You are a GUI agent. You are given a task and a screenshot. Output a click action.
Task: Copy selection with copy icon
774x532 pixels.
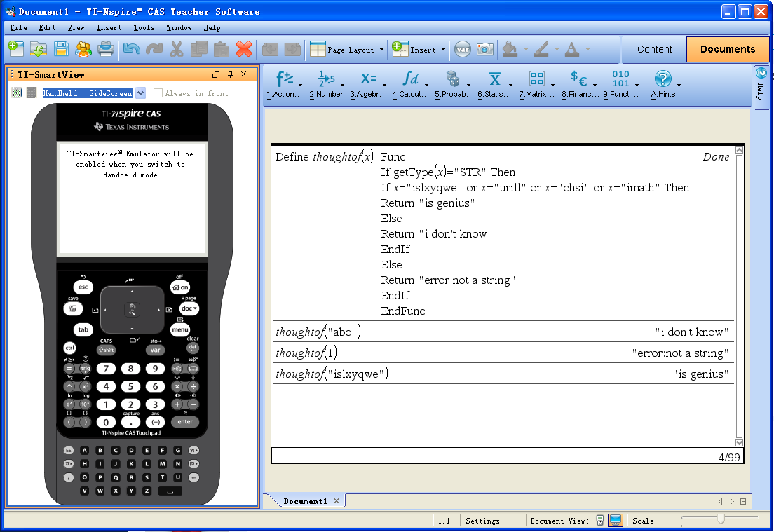pos(199,49)
